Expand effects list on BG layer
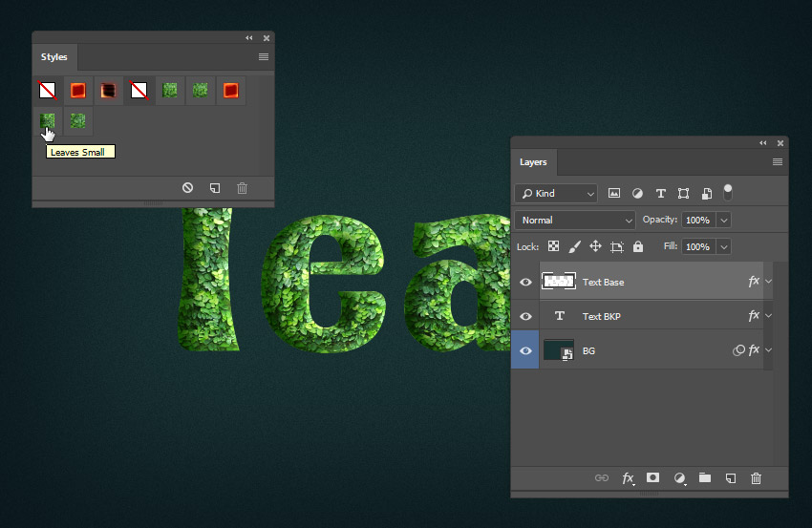Screen dimensions: 812x528 click(768, 350)
